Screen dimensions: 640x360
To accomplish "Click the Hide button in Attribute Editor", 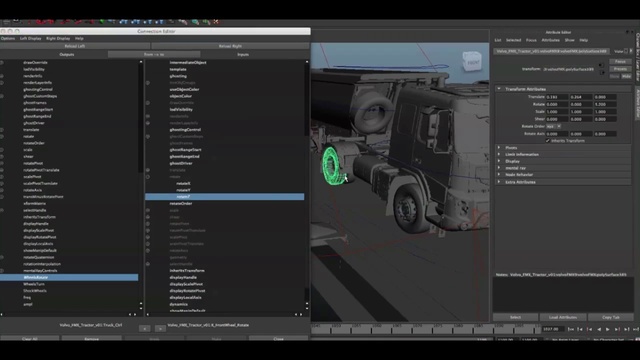I will [x=627, y=76].
